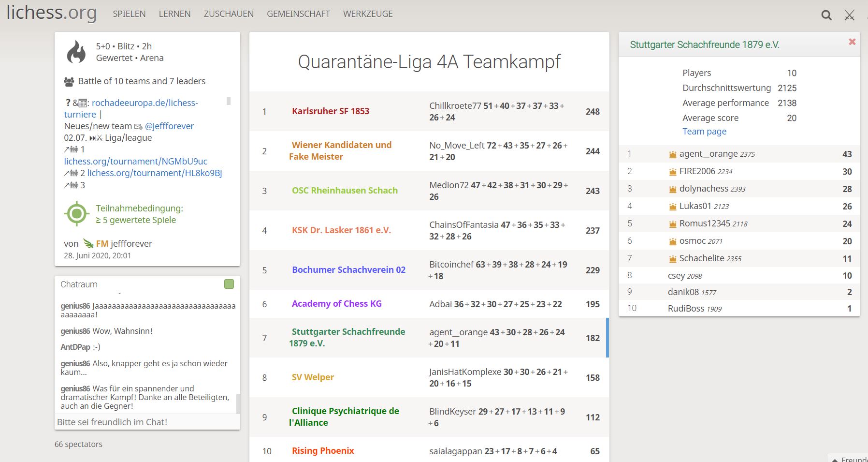Click the flame Blitz tournament icon
This screenshot has height=462, width=868.
coord(76,52)
